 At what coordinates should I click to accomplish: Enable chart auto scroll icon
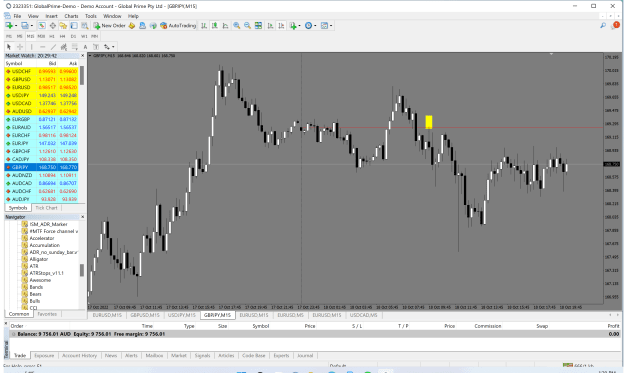click(x=270, y=26)
